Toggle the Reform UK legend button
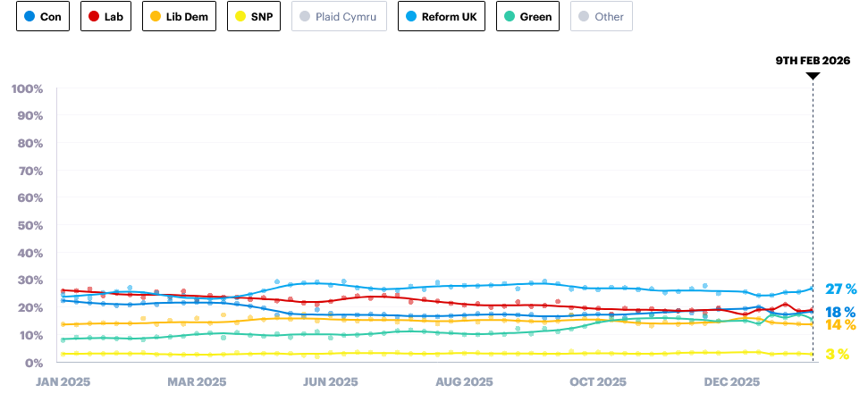 coord(442,16)
